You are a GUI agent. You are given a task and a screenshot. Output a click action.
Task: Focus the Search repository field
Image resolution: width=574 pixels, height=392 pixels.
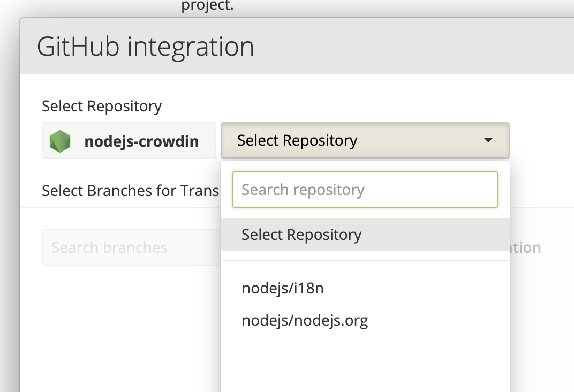click(x=365, y=190)
